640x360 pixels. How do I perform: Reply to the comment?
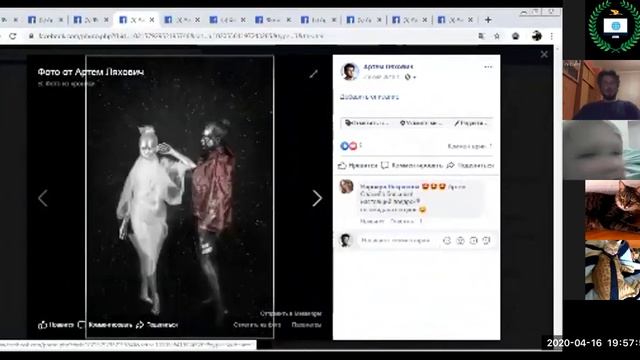[x=402, y=221]
